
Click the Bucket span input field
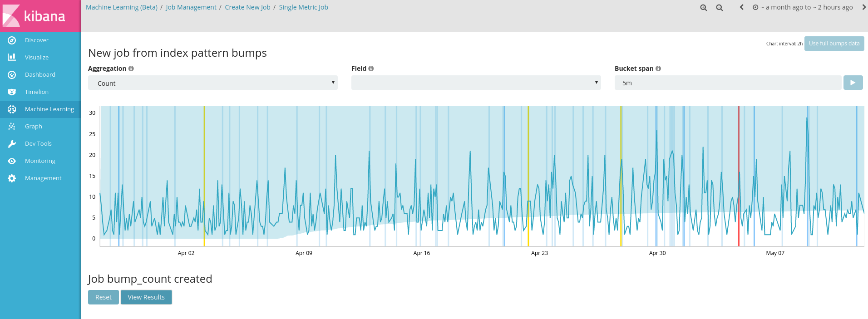[727, 83]
